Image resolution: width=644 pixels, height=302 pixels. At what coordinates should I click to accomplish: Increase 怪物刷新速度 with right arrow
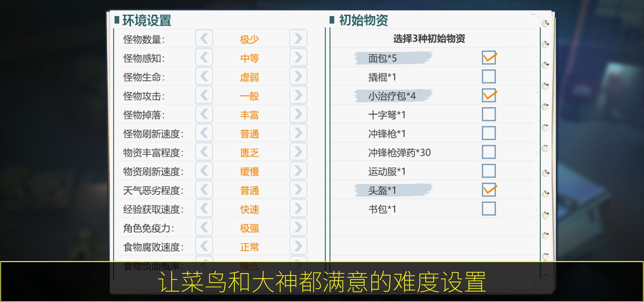[298, 134]
